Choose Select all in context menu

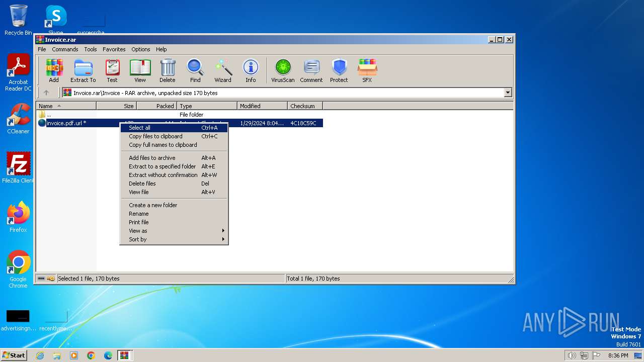(x=174, y=128)
